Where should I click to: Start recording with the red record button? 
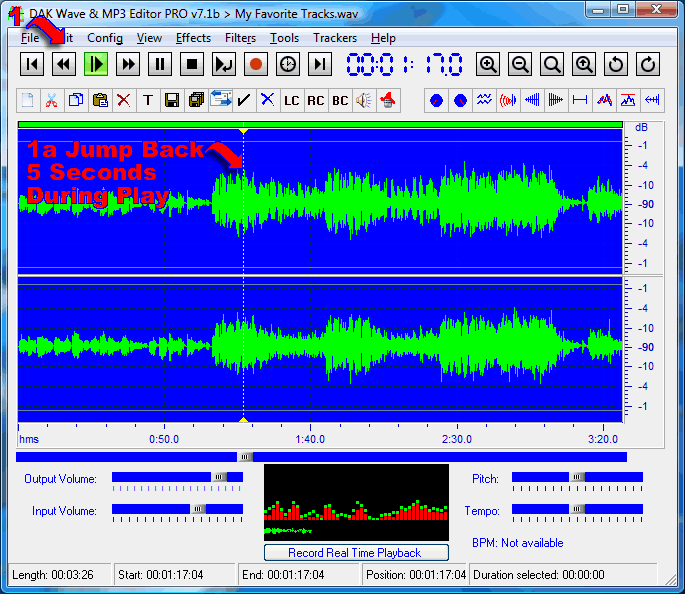coord(256,65)
